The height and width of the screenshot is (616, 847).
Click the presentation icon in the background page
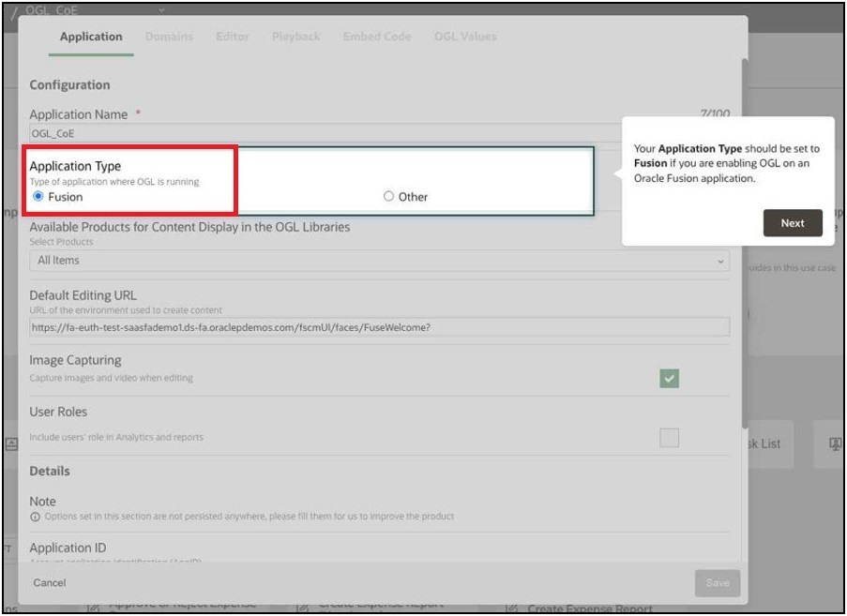835,443
